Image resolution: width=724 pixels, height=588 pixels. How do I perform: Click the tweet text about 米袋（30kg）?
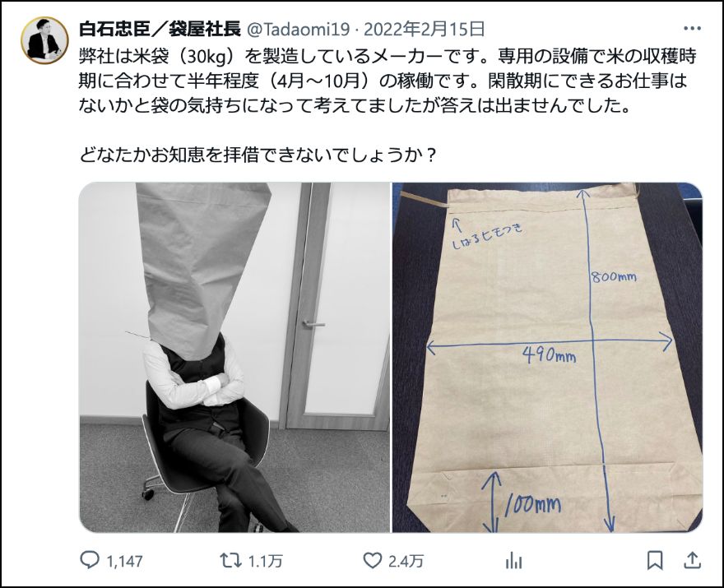388,81
